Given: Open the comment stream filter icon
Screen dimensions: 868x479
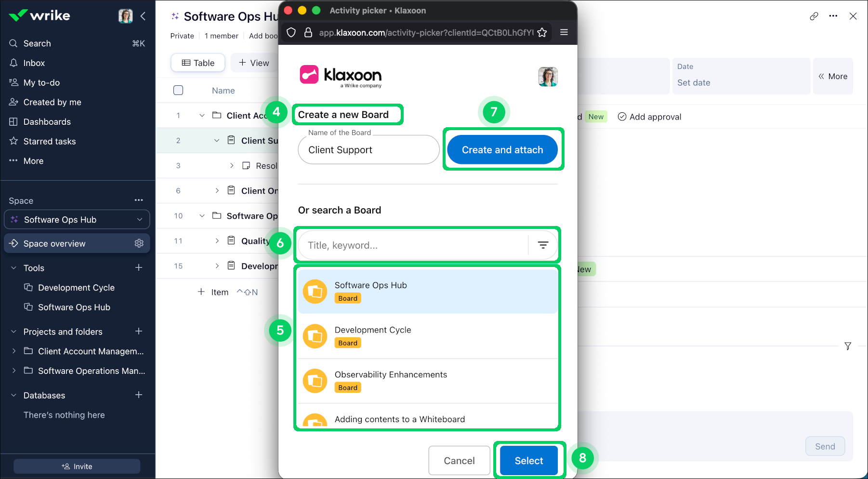Looking at the screenshot, I should (x=848, y=346).
